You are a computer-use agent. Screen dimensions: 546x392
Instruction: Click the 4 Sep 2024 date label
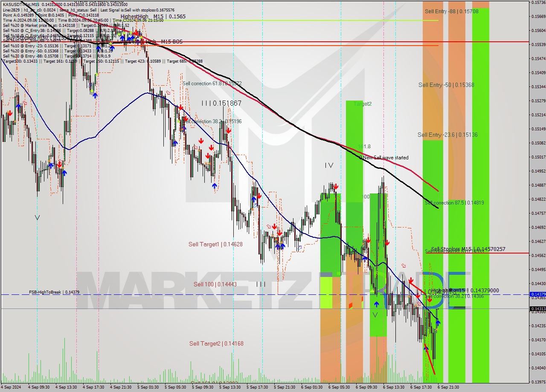[x=11, y=387]
